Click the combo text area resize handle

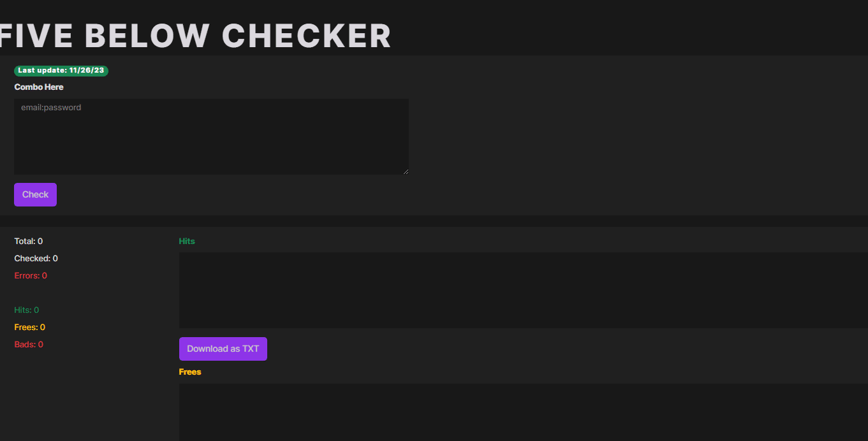(406, 171)
